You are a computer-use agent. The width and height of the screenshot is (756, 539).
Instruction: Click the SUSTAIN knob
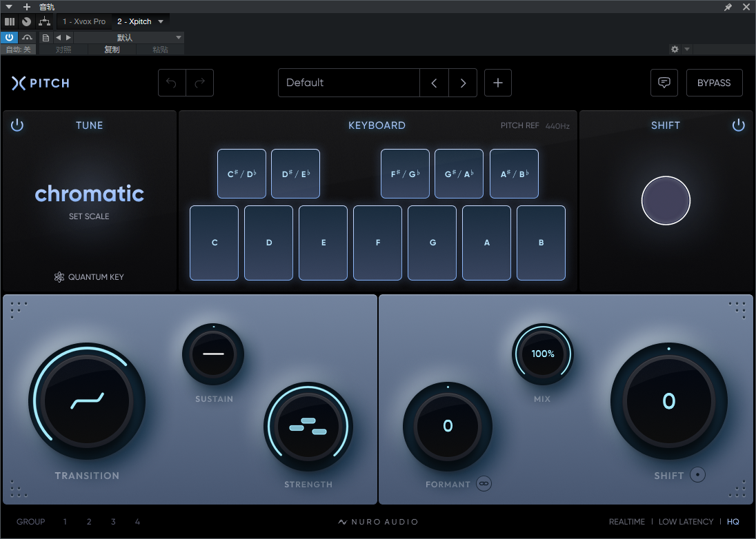coord(213,354)
